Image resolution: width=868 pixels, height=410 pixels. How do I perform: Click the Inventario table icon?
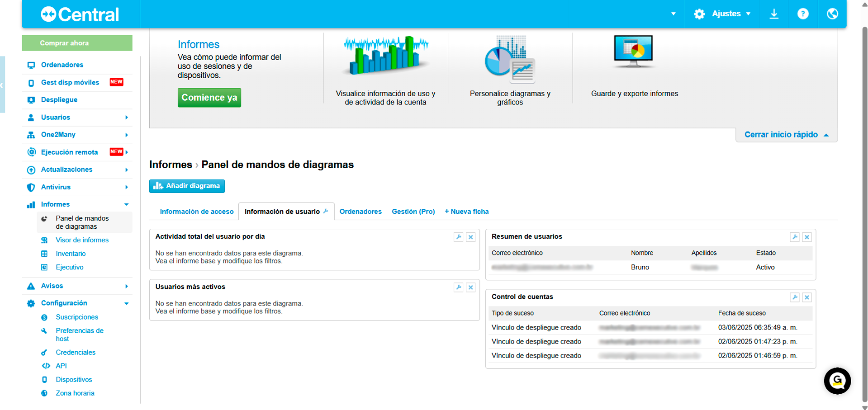44,254
